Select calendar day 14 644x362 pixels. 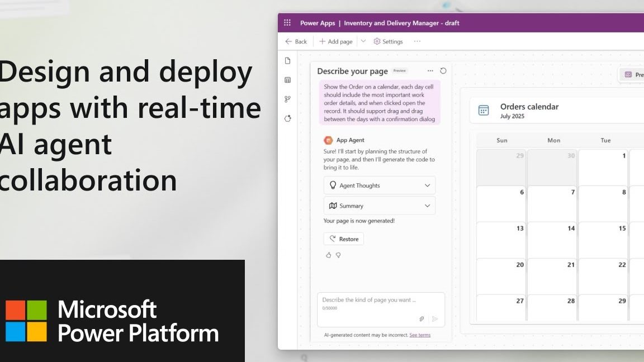pyautogui.click(x=552, y=240)
